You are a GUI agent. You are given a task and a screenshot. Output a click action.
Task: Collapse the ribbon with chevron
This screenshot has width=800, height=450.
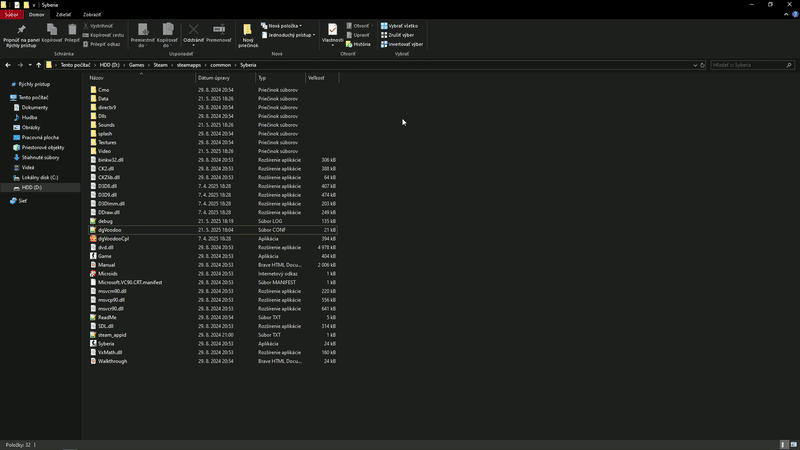pos(786,14)
